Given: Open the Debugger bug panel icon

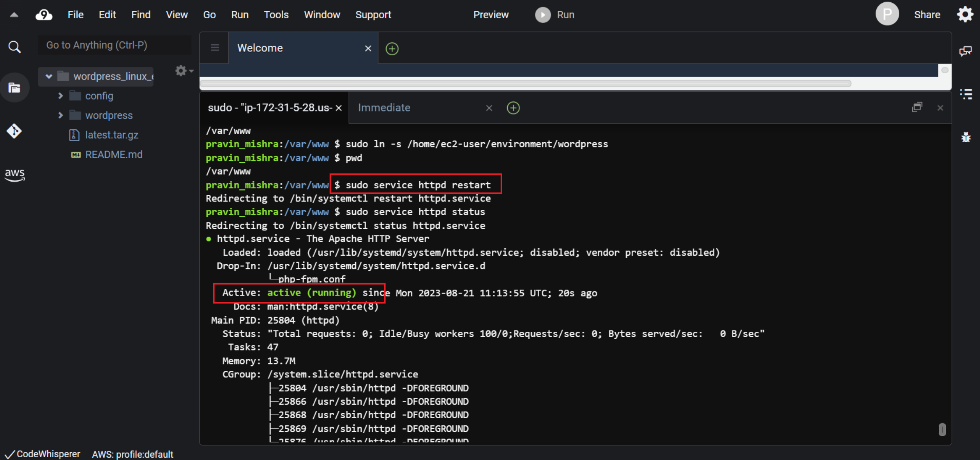Looking at the screenshot, I should click(966, 137).
